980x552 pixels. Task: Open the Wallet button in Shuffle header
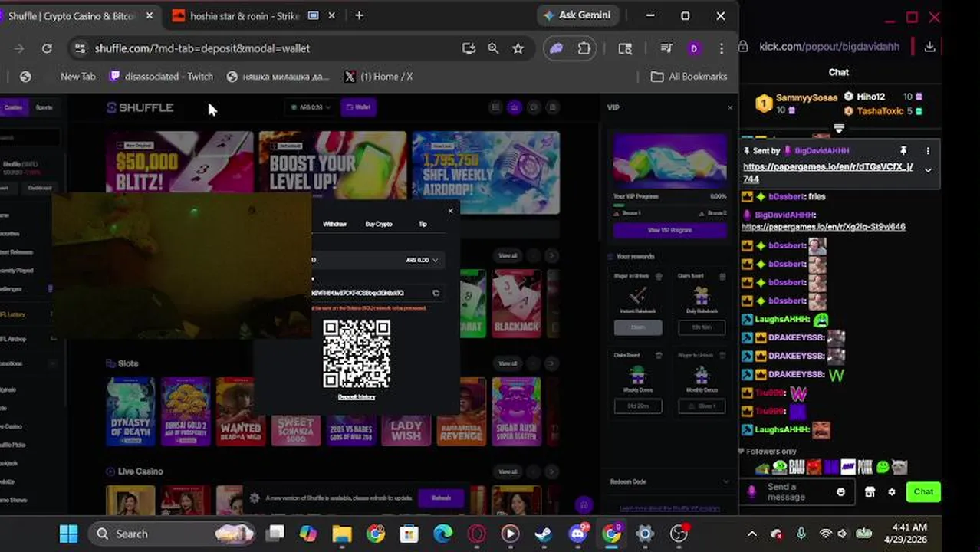[x=358, y=107]
